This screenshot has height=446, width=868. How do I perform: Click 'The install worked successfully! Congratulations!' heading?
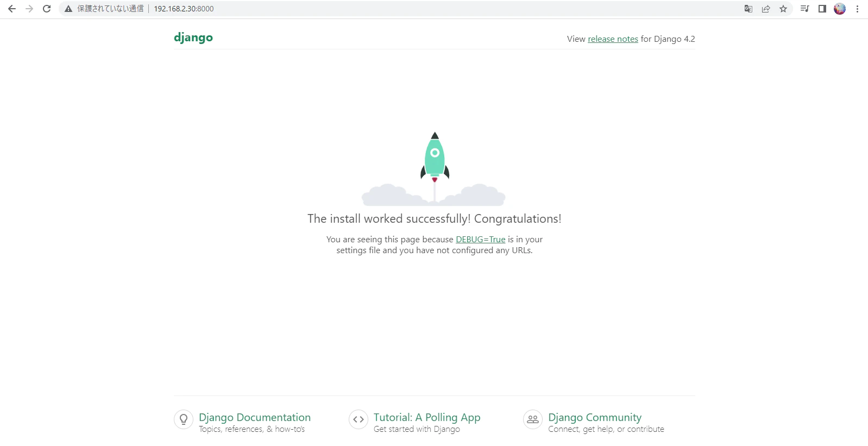point(435,219)
